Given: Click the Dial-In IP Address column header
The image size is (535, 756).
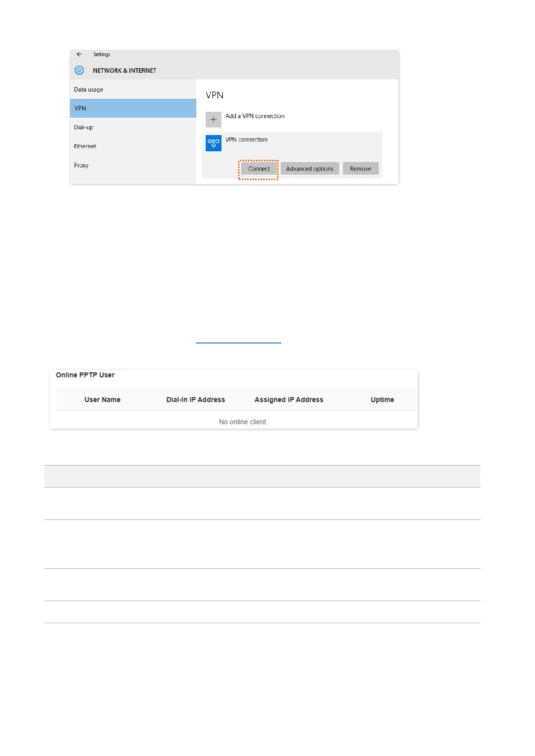Looking at the screenshot, I should point(195,400).
